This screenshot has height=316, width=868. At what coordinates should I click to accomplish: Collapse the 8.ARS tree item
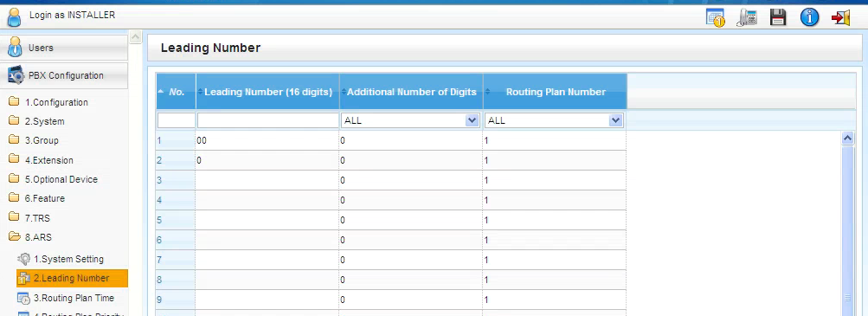pos(38,237)
